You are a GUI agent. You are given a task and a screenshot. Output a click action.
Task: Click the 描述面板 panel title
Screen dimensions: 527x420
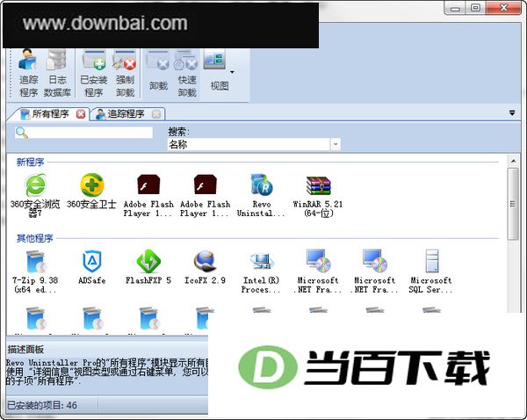click(25, 350)
